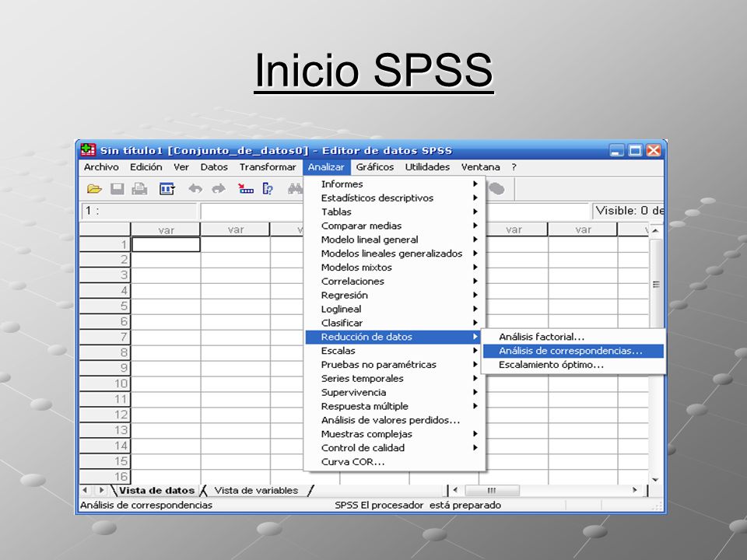Viewport: 747px width, 560px height.
Task: Open the Archivo menu
Action: [101, 167]
